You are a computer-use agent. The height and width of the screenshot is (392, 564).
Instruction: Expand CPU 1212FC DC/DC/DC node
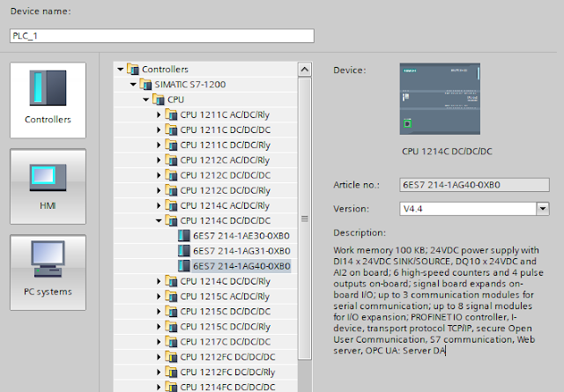(x=159, y=357)
